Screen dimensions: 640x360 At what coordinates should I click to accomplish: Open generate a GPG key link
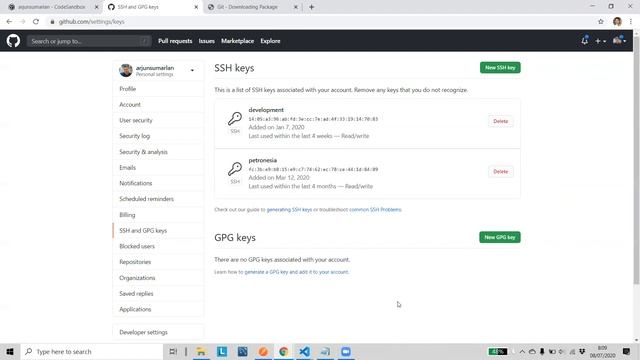point(296,272)
